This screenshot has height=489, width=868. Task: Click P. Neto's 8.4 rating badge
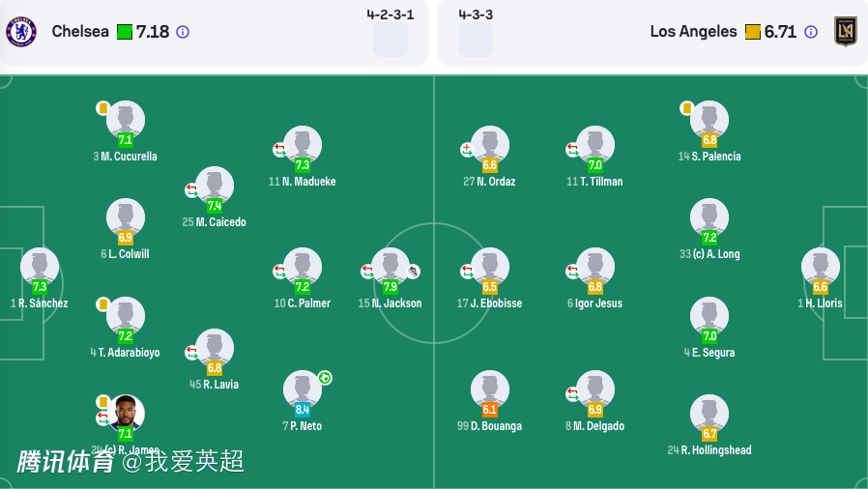pos(303,410)
